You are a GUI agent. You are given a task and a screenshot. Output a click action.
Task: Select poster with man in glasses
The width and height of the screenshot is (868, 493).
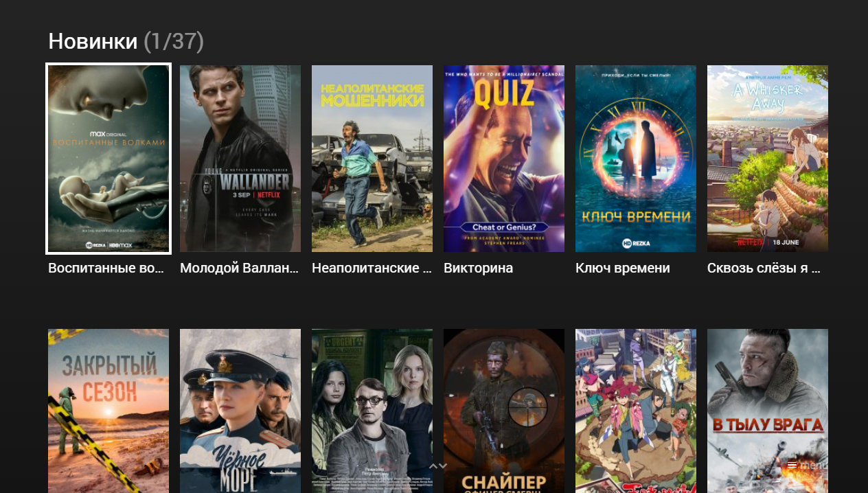coord(372,411)
